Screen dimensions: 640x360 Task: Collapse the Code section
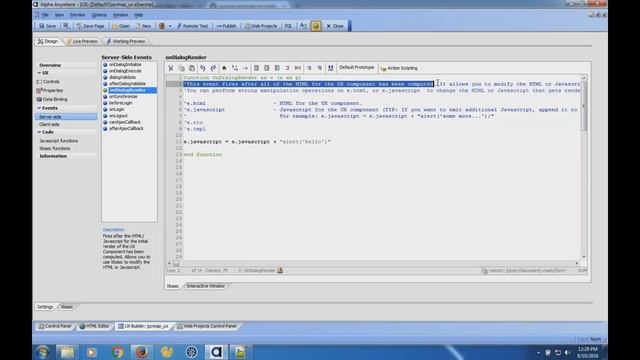[x=39, y=132]
